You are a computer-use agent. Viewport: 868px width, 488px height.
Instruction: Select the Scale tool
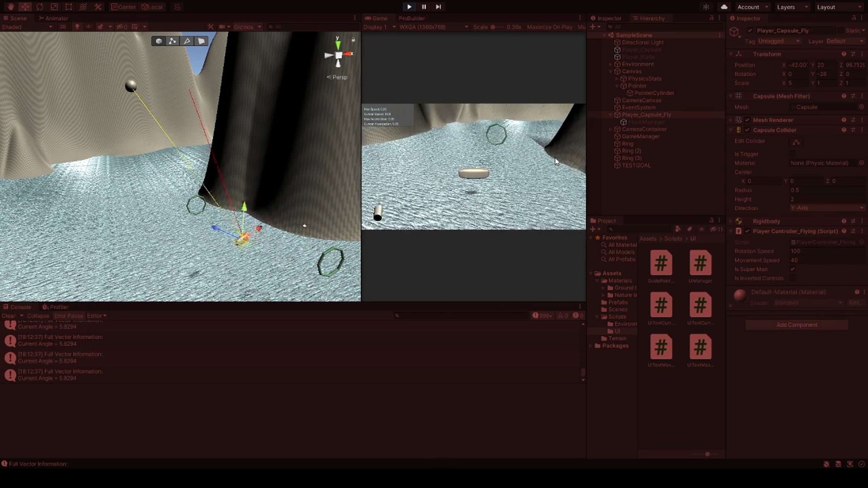tap(54, 7)
